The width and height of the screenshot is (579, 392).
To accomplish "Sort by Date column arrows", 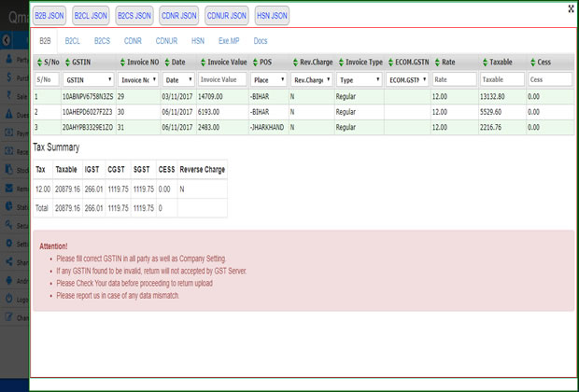I will 167,63.
